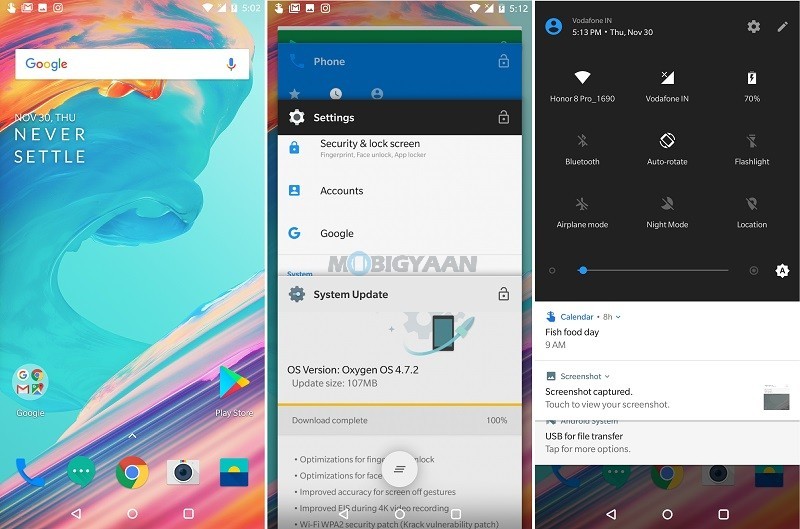Launch the Play Store app

click(234, 383)
